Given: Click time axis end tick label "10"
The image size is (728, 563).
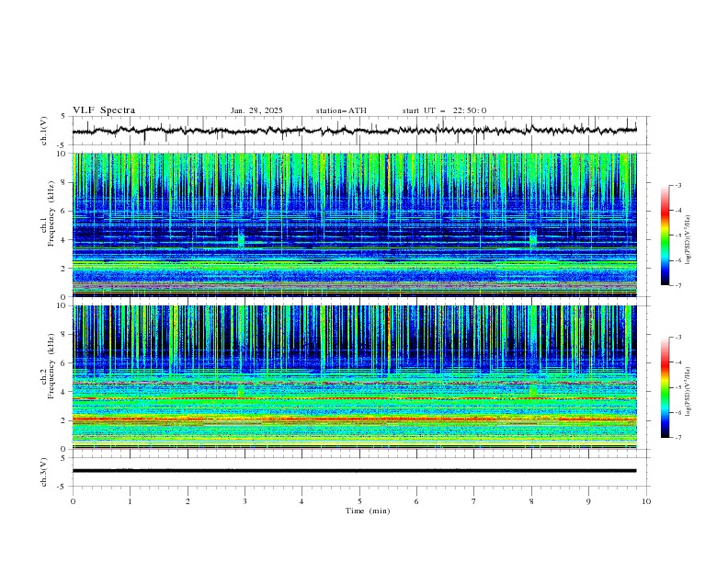Looking at the screenshot, I should [646, 501].
